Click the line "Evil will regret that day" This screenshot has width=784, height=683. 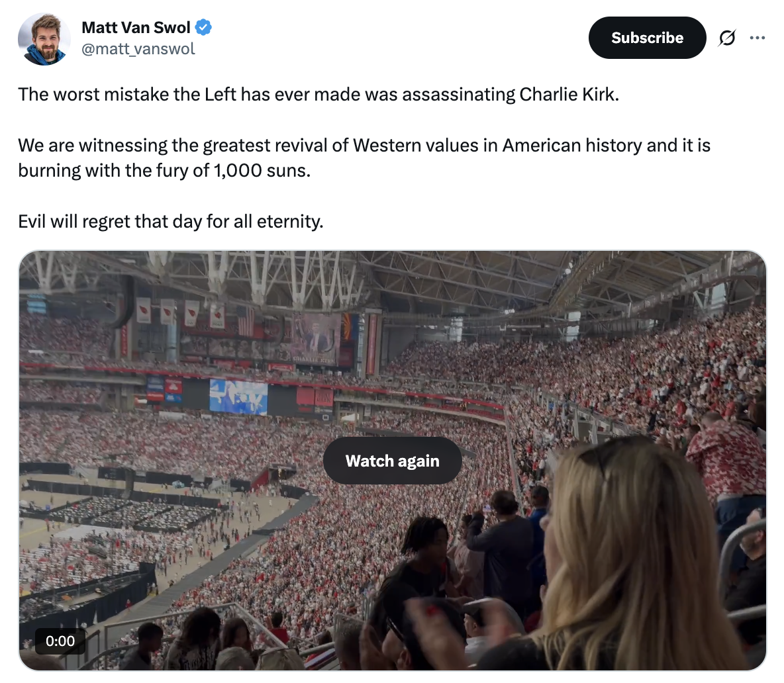(171, 221)
